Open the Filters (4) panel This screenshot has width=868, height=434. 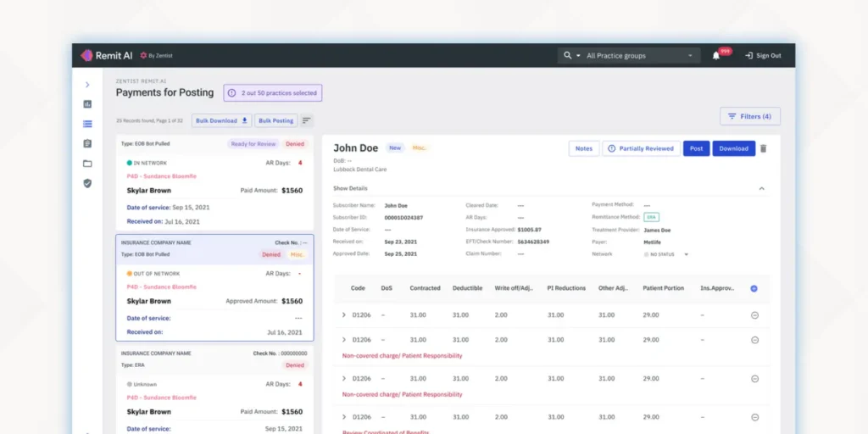click(x=749, y=116)
